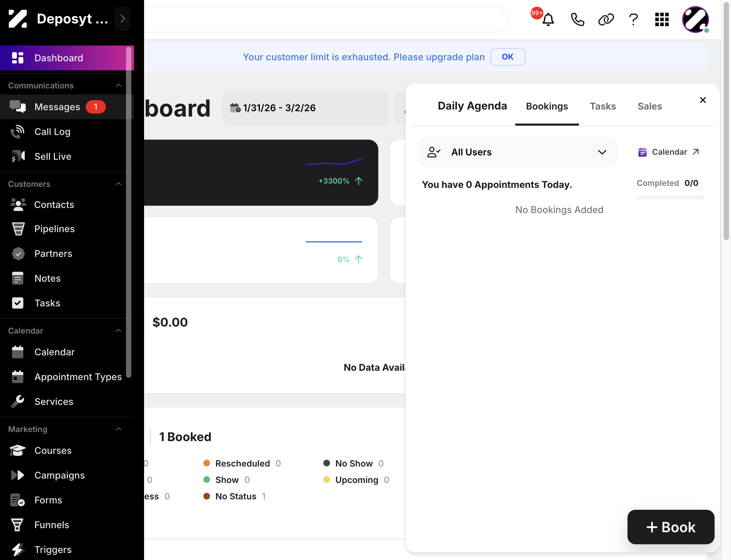Open Messages in the sidebar
Screen dimensions: 731x560
[x=67, y=107]
